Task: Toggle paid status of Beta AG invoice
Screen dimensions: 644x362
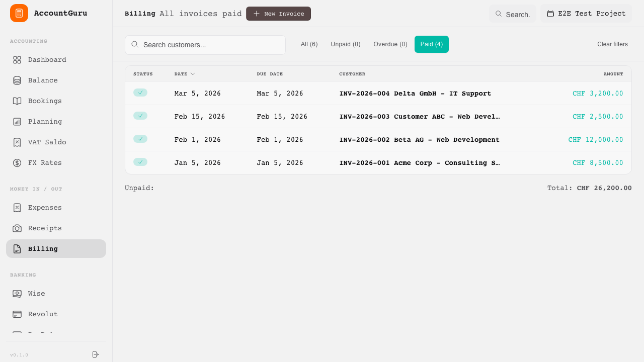Action: tap(140, 139)
